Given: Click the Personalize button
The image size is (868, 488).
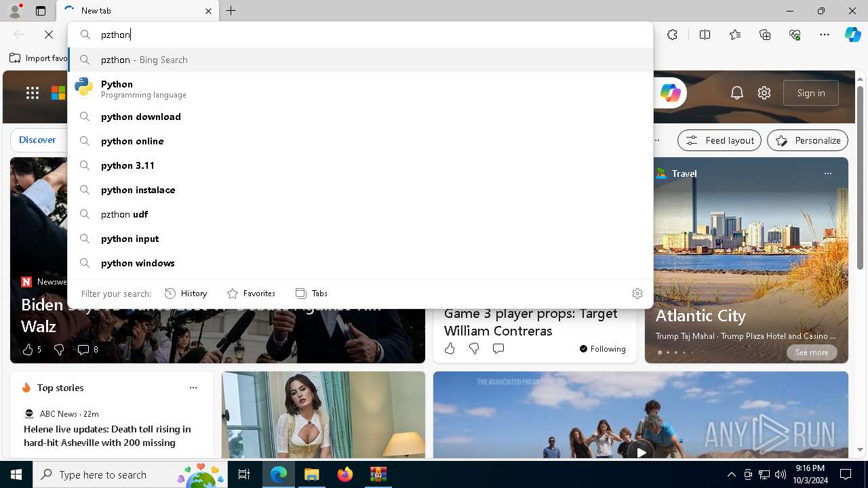Looking at the screenshot, I should (x=808, y=140).
